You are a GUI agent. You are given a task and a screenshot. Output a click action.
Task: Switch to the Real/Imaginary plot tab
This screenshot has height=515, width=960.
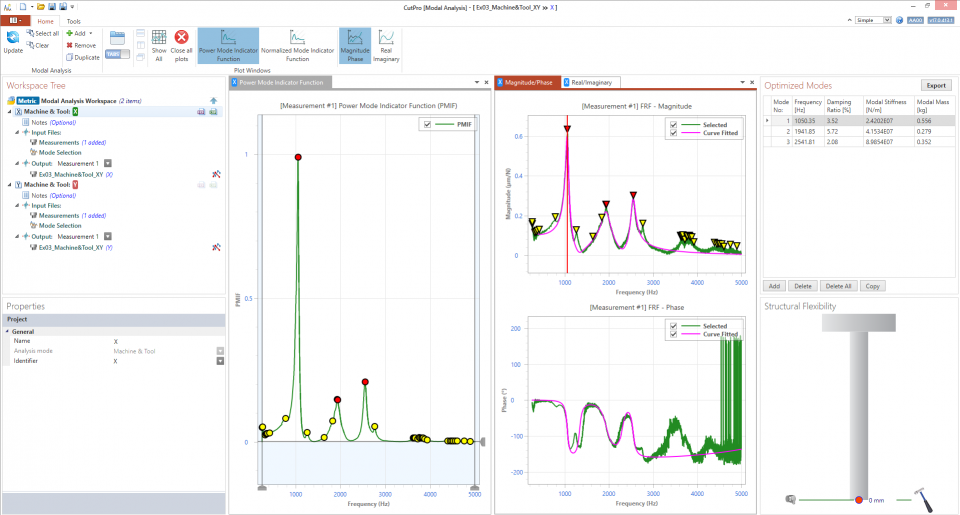[591, 82]
